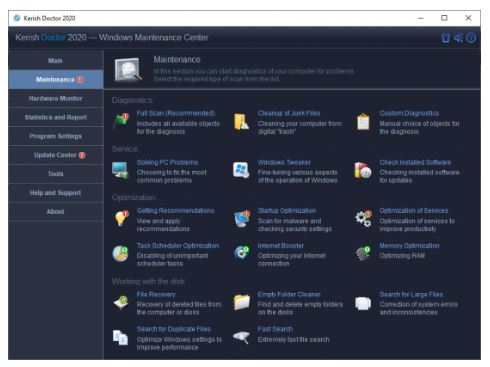490x367 pixels.
Task: Click the Kerish Doctor app icon in the title bar
Action: point(17,18)
